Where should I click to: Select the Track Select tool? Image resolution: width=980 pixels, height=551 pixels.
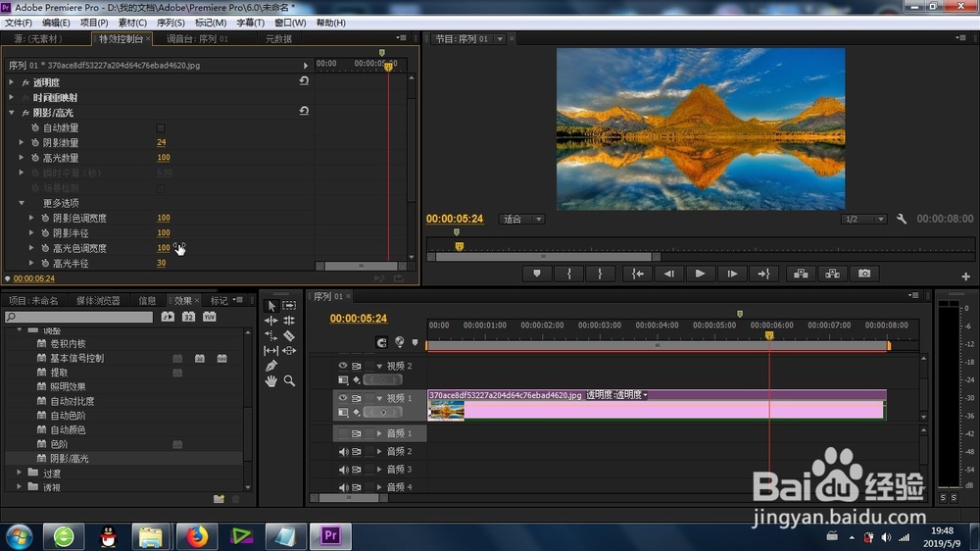[x=289, y=306]
